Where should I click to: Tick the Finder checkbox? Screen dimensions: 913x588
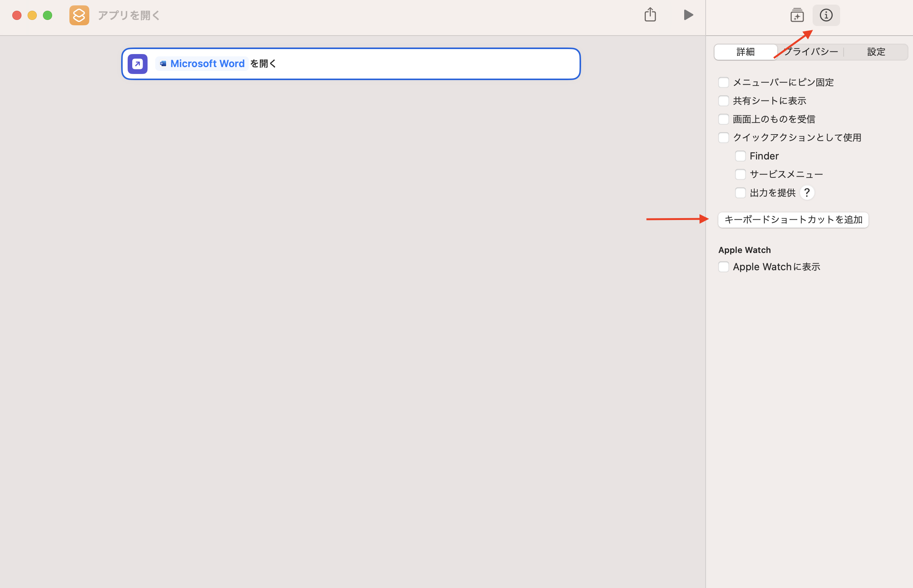(740, 156)
